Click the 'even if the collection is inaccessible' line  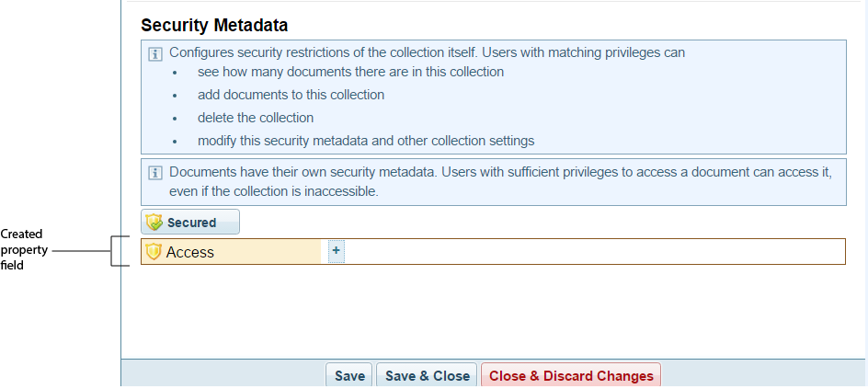tap(274, 192)
